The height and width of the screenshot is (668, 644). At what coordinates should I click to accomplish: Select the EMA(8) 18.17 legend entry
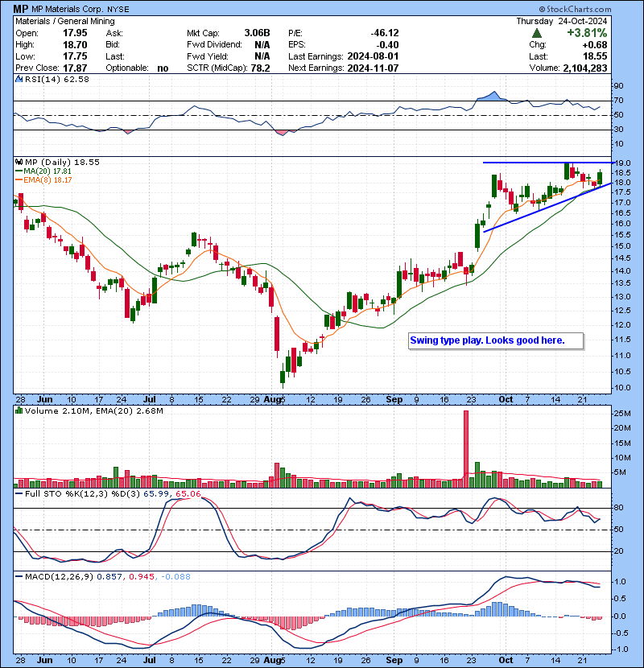pyautogui.click(x=50, y=180)
